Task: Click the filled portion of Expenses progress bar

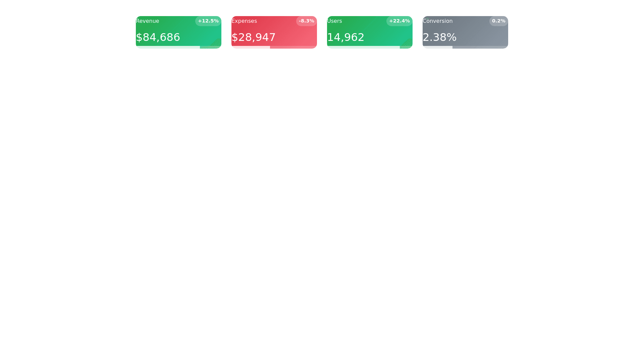Action: [251, 47]
